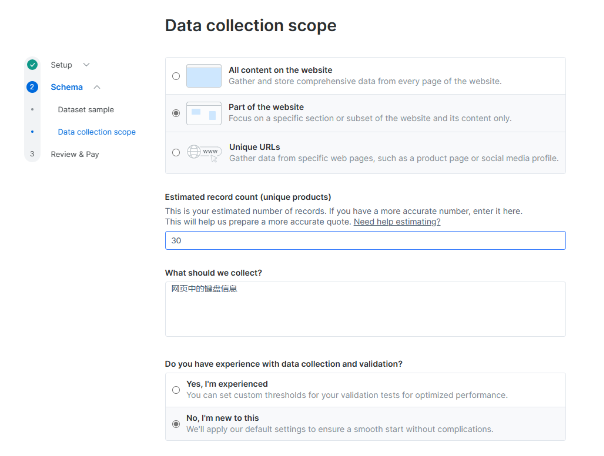Open the Review & Pay step
Image resolution: width=604 pixels, height=456 pixels.
tap(75, 154)
